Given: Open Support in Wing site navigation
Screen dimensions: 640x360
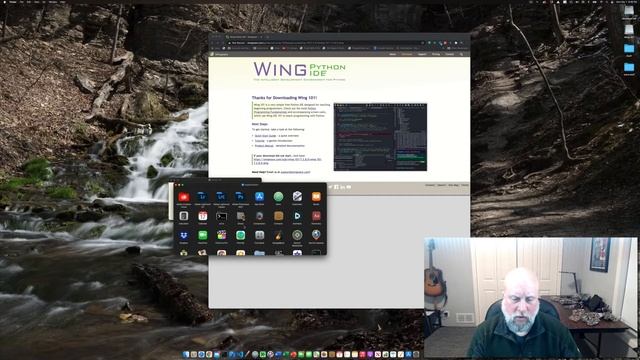Looking at the screenshot, I should pyautogui.click(x=422, y=54).
